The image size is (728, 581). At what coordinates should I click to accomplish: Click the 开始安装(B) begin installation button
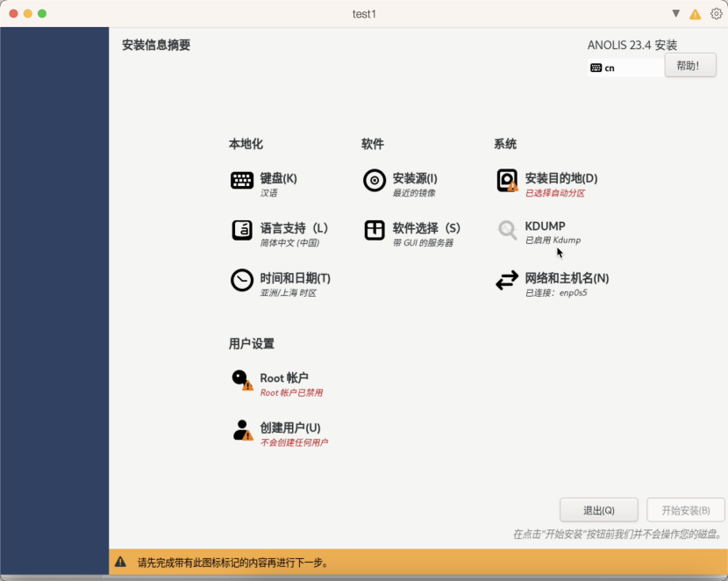point(685,511)
